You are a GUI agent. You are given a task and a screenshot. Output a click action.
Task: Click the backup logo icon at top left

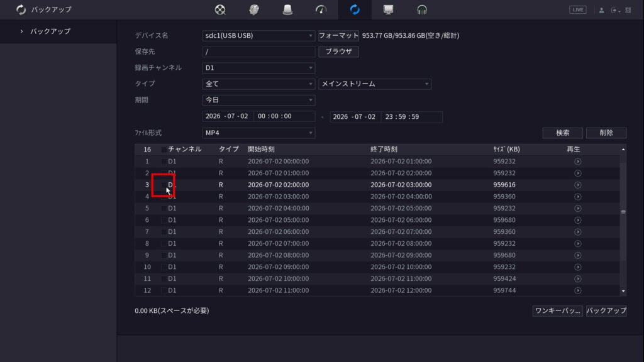(x=21, y=9)
